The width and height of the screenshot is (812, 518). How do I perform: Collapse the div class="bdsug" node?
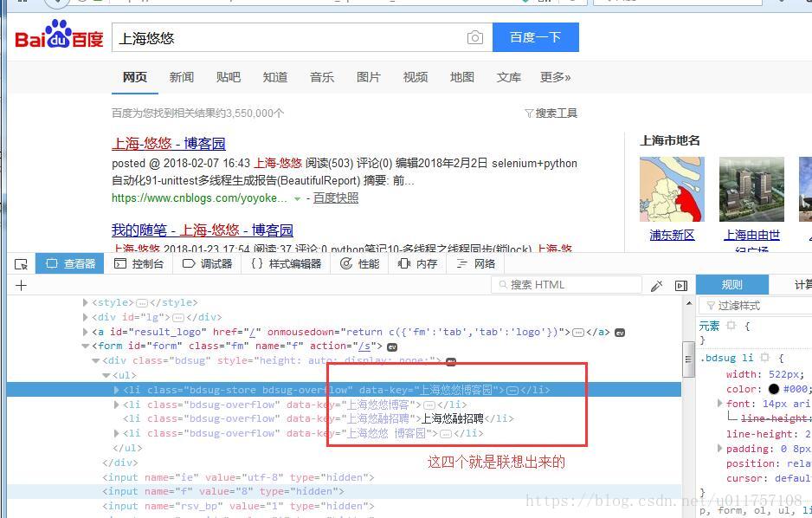click(x=96, y=360)
